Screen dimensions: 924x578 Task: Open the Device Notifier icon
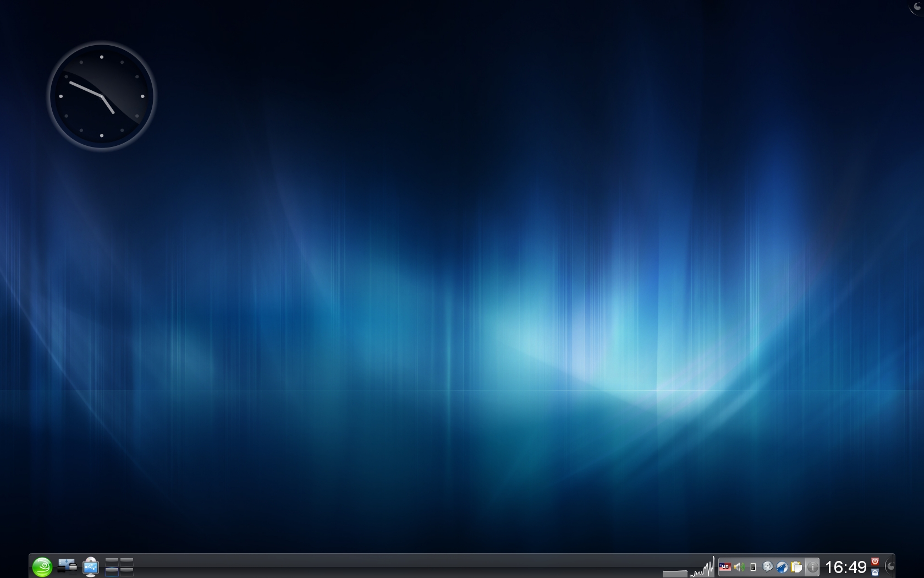click(91, 566)
